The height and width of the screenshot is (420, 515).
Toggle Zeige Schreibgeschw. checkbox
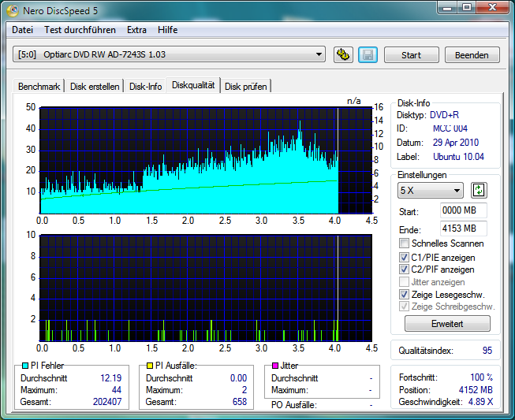click(404, 307)
